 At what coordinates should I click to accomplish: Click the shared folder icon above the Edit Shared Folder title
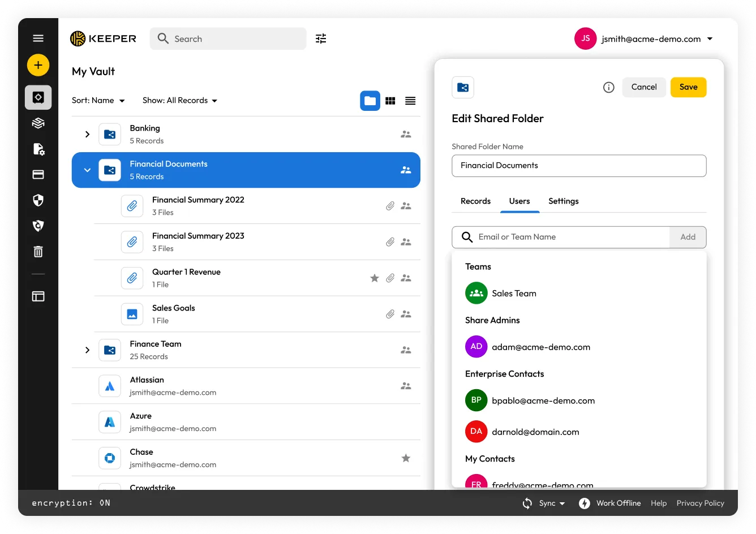pos(463,87)
